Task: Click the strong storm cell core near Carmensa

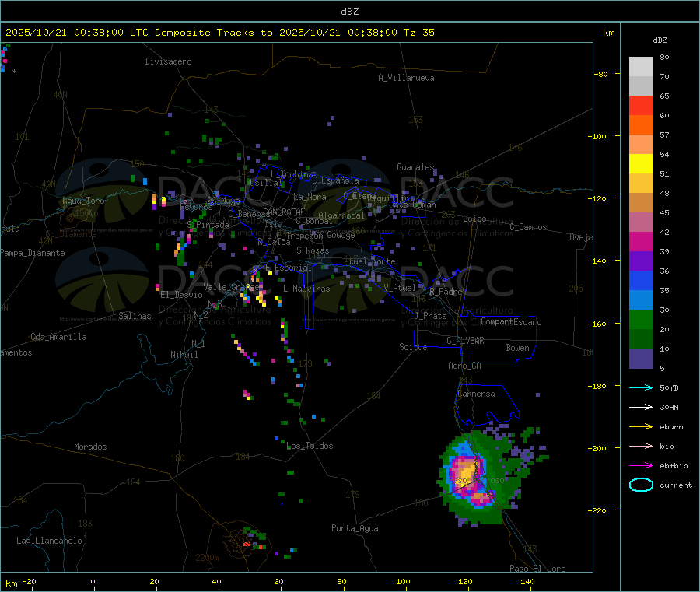Action: [466, 473]
